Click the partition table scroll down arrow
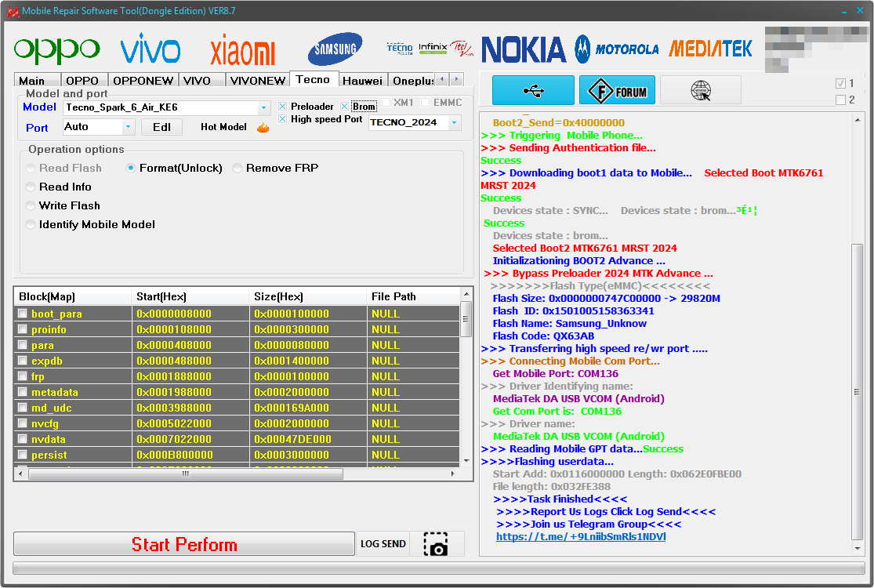The image size is (874, 588). tap(466, 461)
